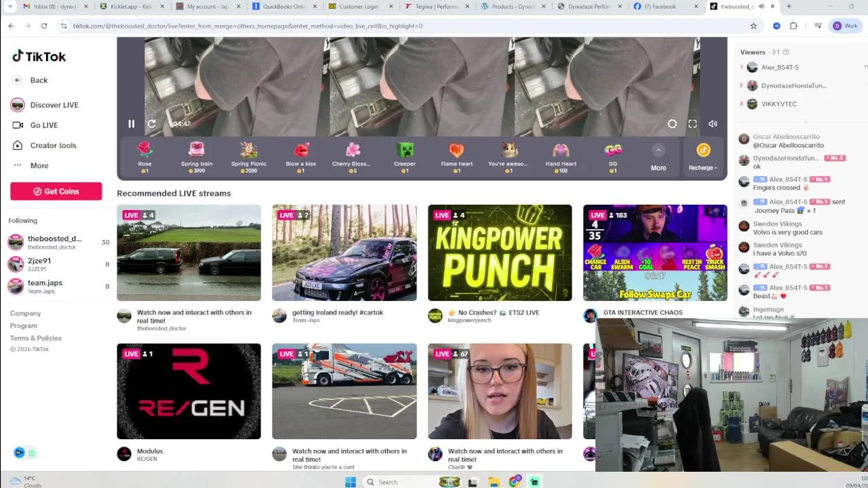This screenshot has height=488, width=868.
Task: Send the Spring train gift
Action: pyautogui.click(x=197, y=157)
